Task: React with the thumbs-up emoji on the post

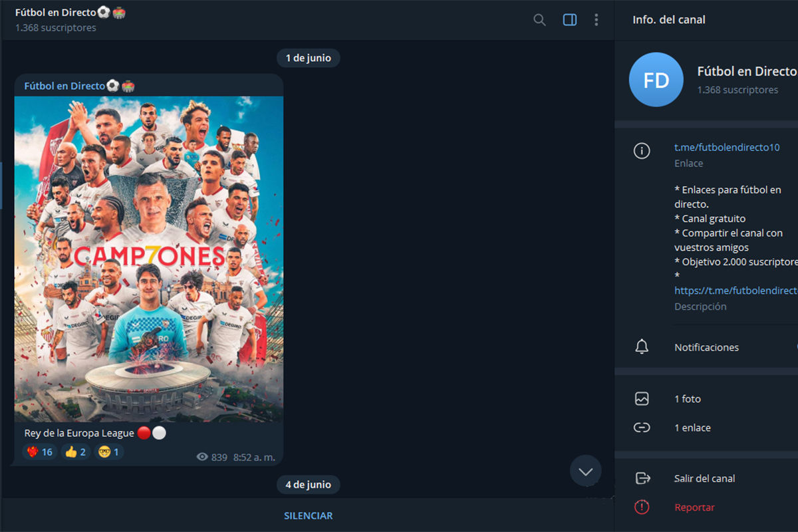Action: (75, 452)
